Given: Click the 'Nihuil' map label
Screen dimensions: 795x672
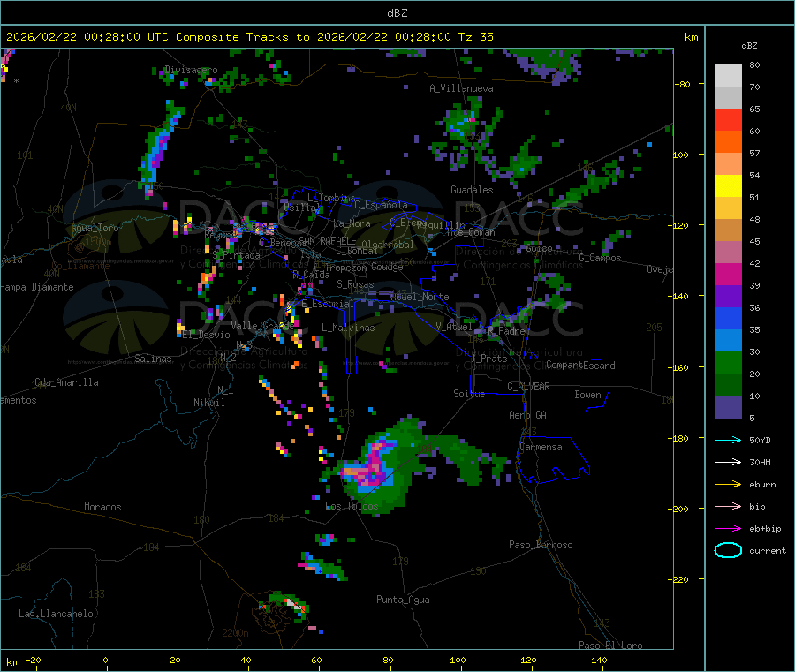Looking at the screenshot, I should 209,403.
